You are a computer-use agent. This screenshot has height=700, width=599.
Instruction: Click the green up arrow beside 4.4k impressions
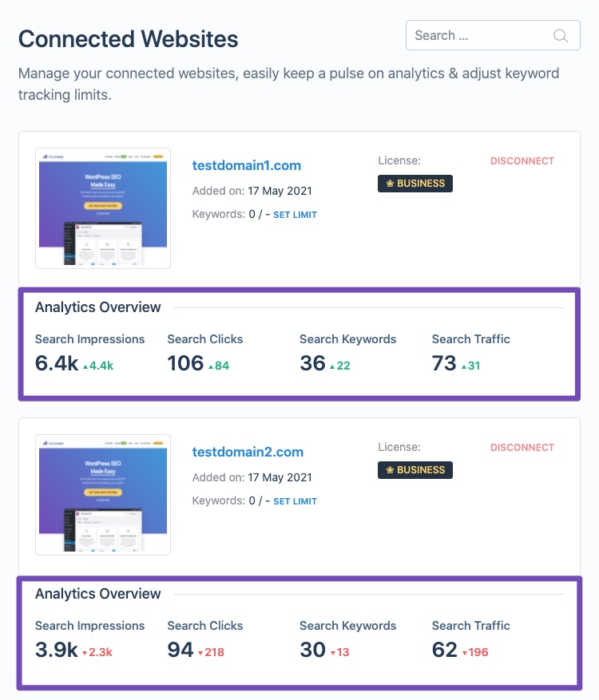tap(85, 366)
